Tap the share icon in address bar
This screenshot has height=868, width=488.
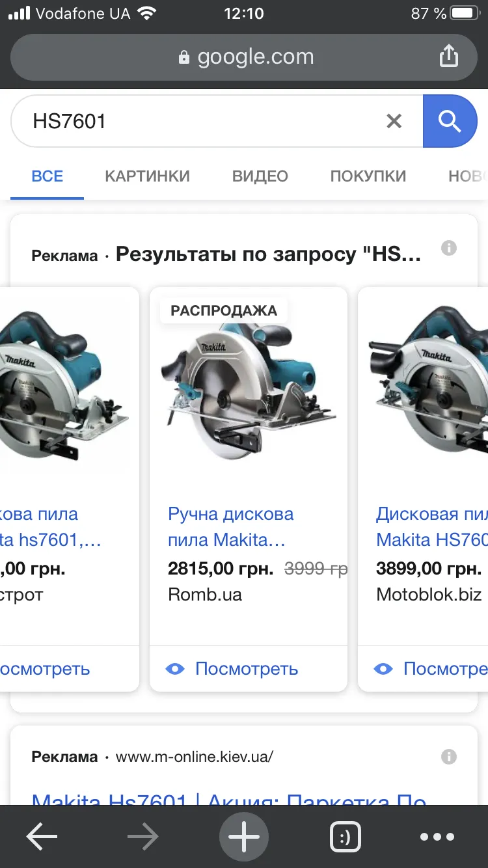[449, 57]
